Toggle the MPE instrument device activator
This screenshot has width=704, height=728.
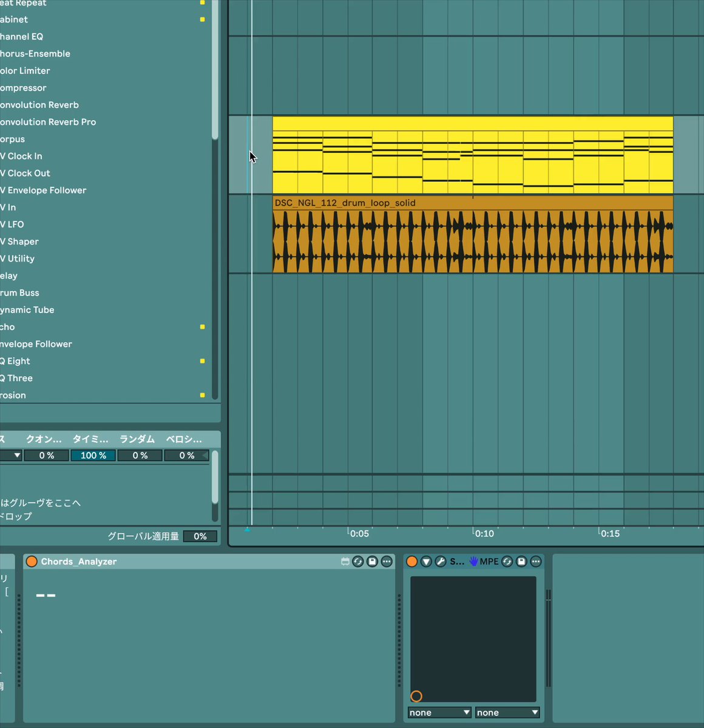[412, 562]
